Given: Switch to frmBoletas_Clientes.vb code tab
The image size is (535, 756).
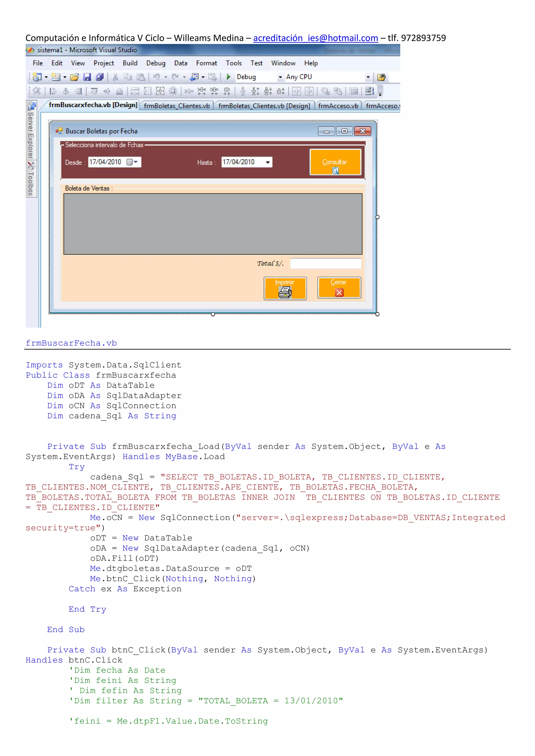Looking at the screenshot, I should point(177,106).
